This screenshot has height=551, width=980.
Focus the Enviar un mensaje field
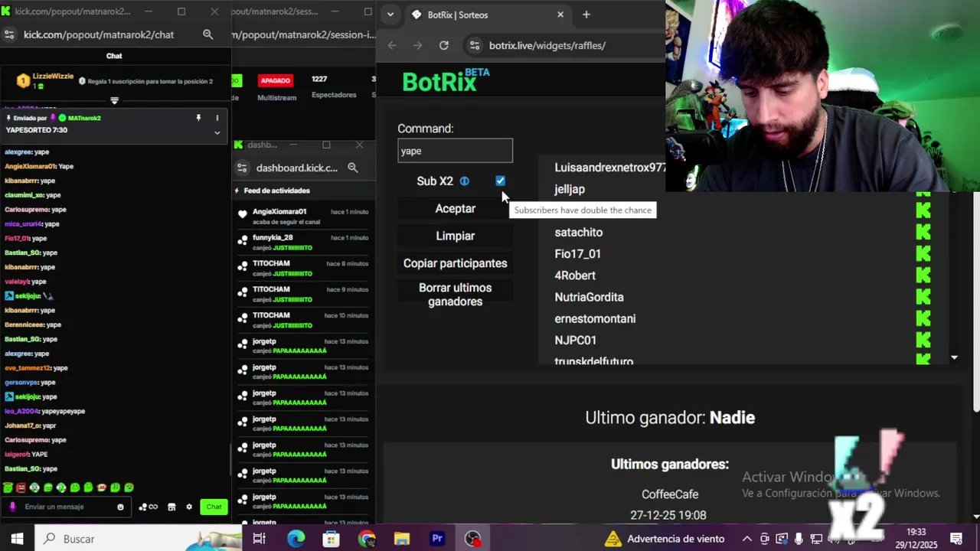click(x=65, y=507)
